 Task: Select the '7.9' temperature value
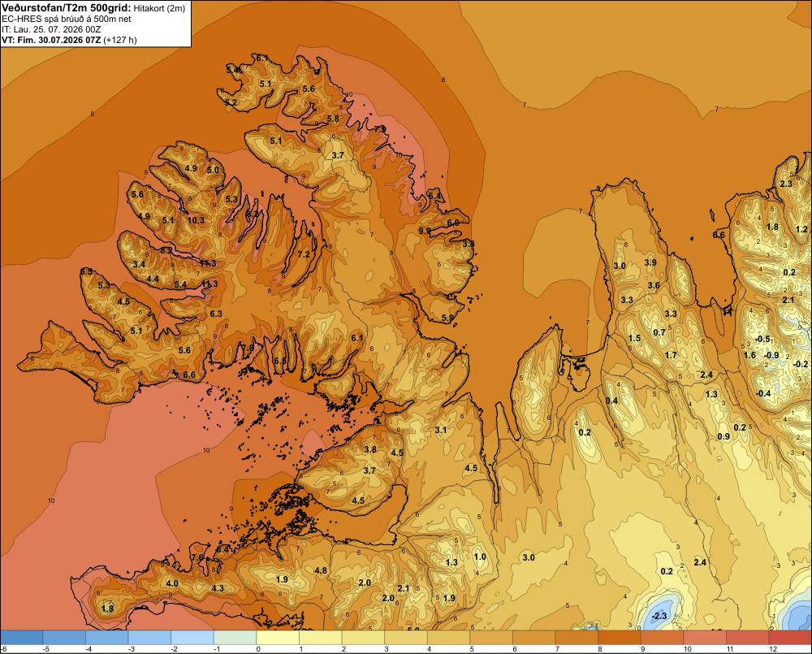(x=380, y=128)
